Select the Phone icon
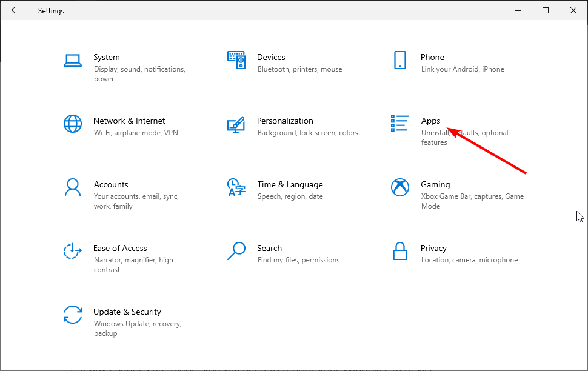 click(x=399, y=60)
